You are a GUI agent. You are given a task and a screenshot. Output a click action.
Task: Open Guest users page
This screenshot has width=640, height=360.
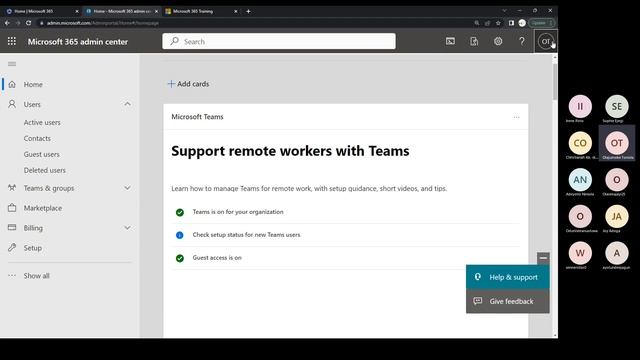point(42,154)
